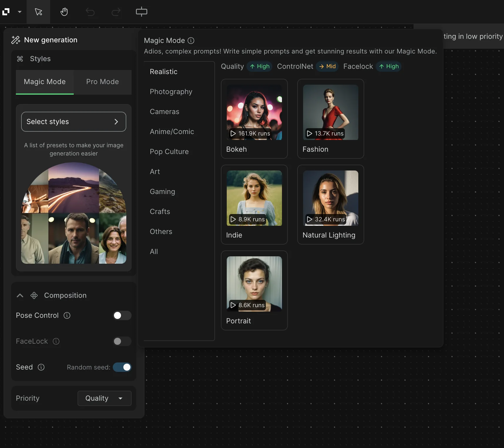Viewport: 504px width, 448px height.
Task: Select the Realistic category
Action: click(x=164, y=72)
